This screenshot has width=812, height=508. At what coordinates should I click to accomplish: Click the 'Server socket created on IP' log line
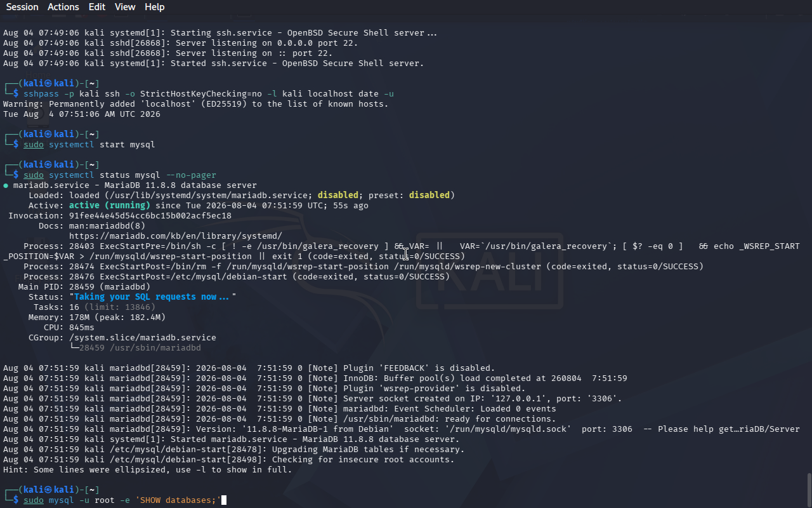(x=313, y=398)
